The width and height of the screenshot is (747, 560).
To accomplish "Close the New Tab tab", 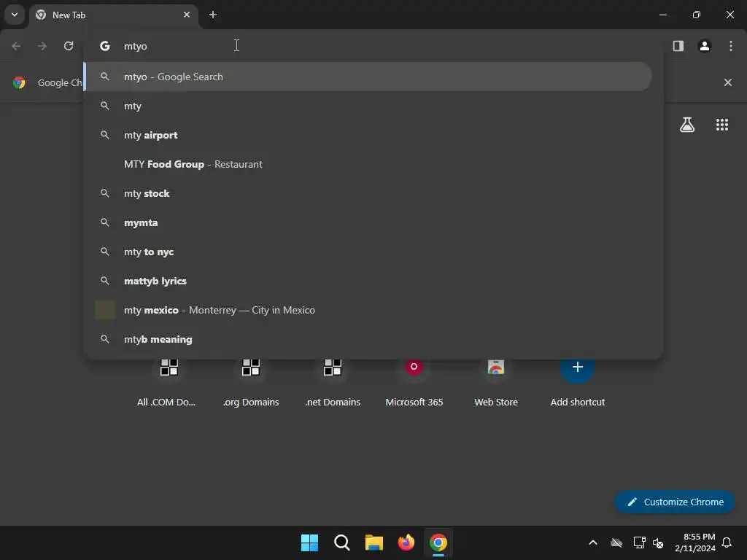I will pyautogui.click(x=187, y=15).
